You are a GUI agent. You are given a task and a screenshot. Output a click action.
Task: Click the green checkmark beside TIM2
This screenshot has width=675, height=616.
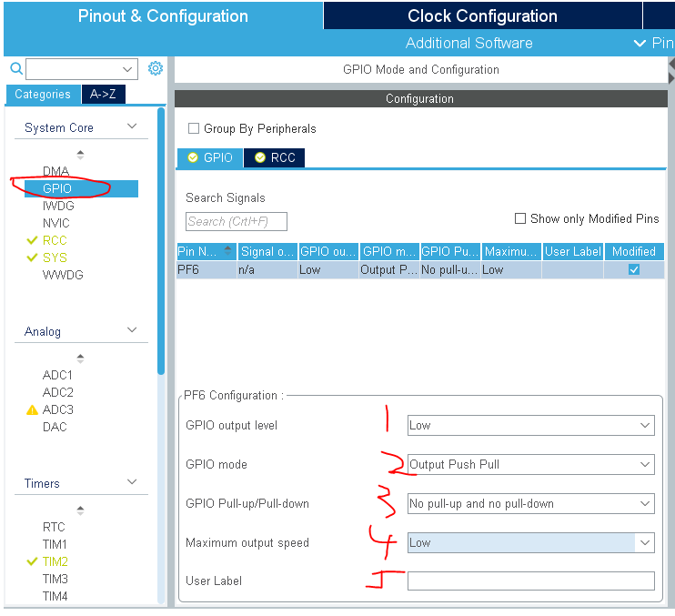[32, 561]
